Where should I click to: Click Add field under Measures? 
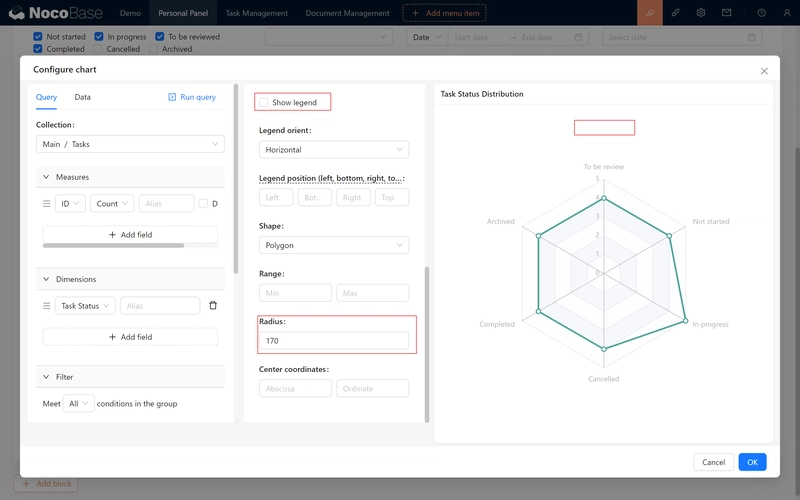(130, 235)
